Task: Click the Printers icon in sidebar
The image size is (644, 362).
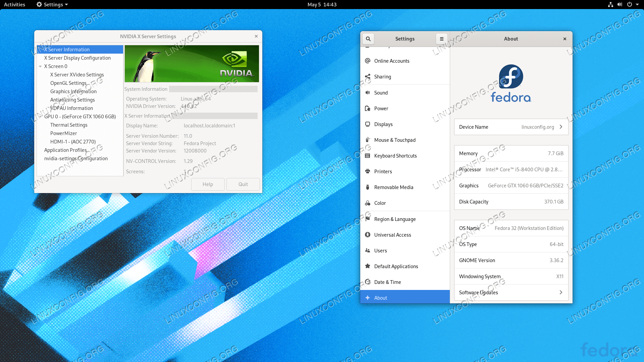Action: coord(368,171)
